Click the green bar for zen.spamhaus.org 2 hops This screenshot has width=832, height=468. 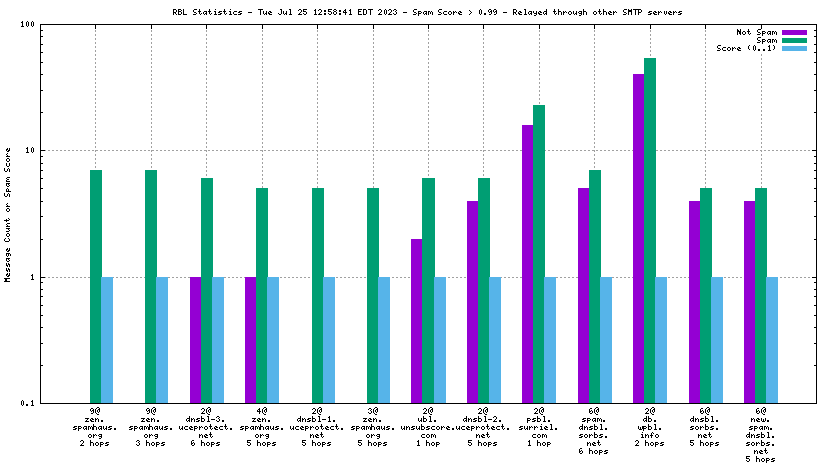[96, 286]
